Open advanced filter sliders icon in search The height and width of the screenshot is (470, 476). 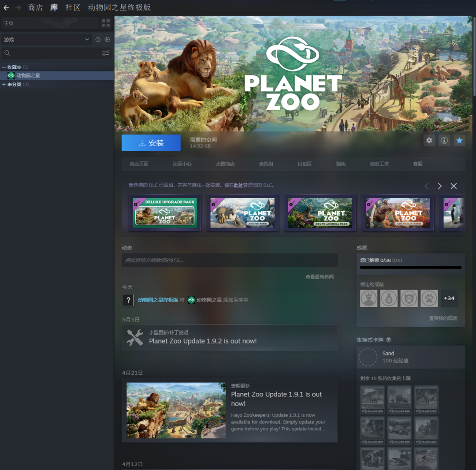tap(106, 53)
